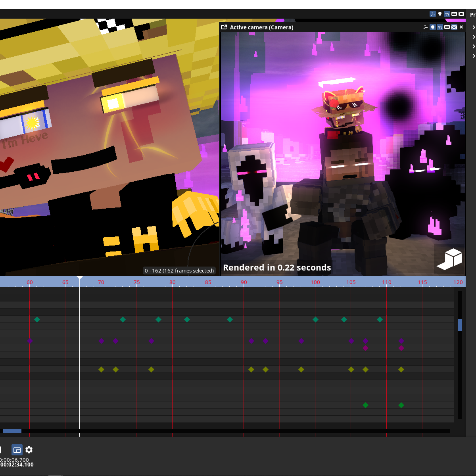Toggle controls gizmo in Active camera view

point(426,27)
